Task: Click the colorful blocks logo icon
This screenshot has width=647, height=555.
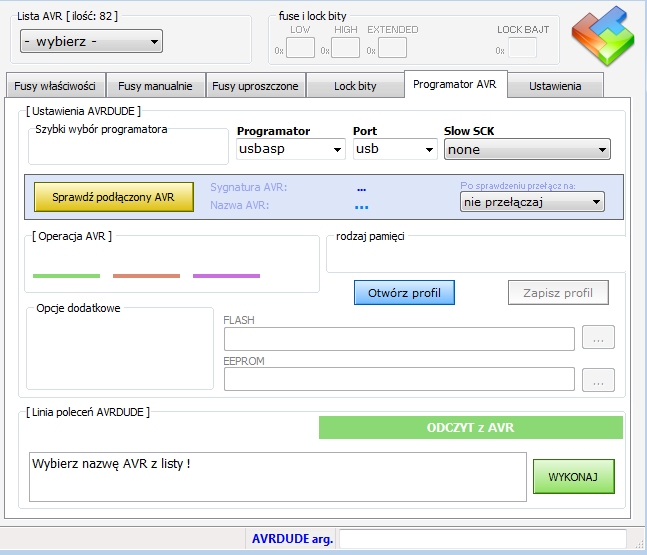Action: pos(603,35)
